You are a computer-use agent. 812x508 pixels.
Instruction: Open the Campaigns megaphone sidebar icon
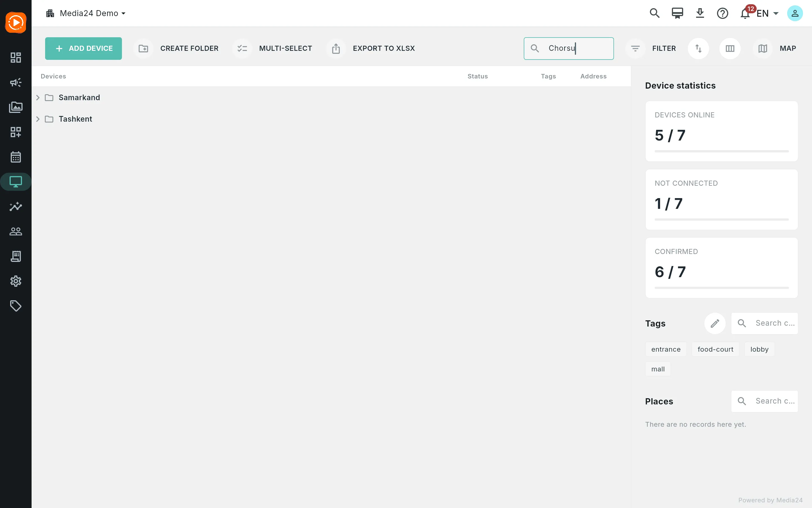16,82
